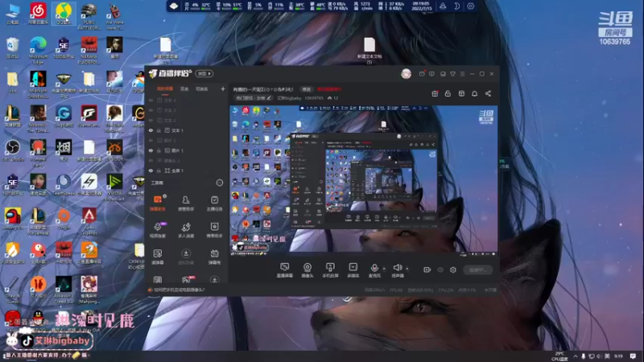This screenshot has width=644, height=362.
Task: Open the orientation pill next to the app logo
Action: 204,73
